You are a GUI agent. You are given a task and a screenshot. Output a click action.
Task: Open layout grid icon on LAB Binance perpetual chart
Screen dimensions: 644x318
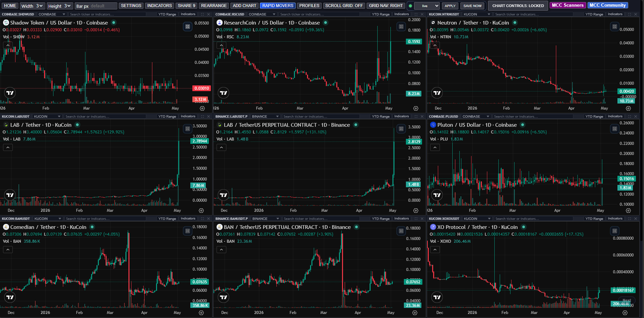coord(401,128)
